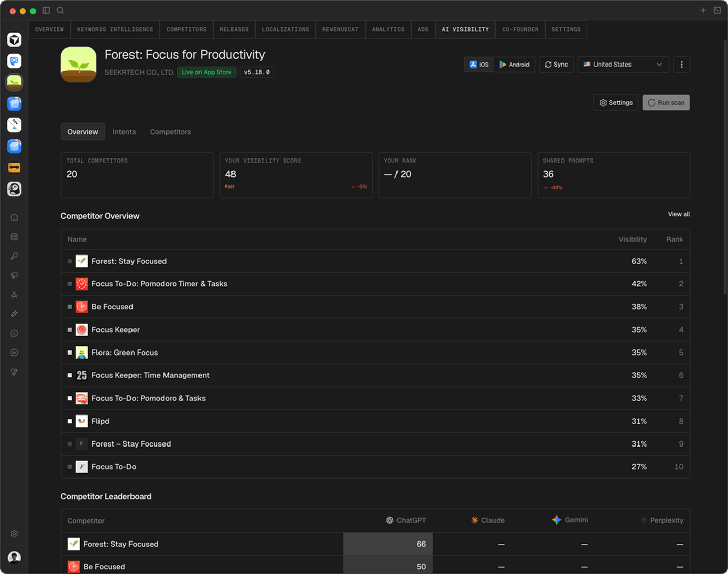The image size is (728, 574).
Task: Click the large Forest app icon in header
Action: (x=79, y=65)
